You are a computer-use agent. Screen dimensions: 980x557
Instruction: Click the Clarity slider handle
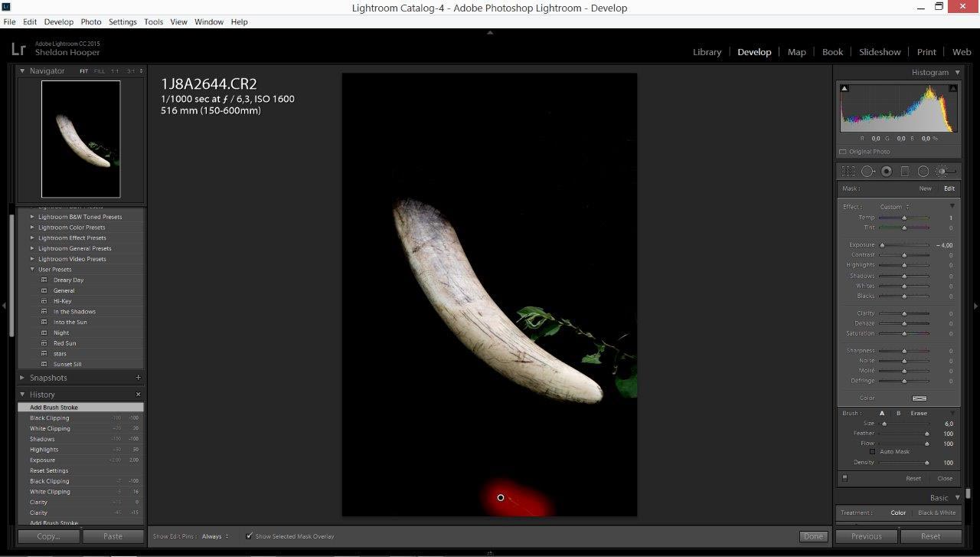904,313
